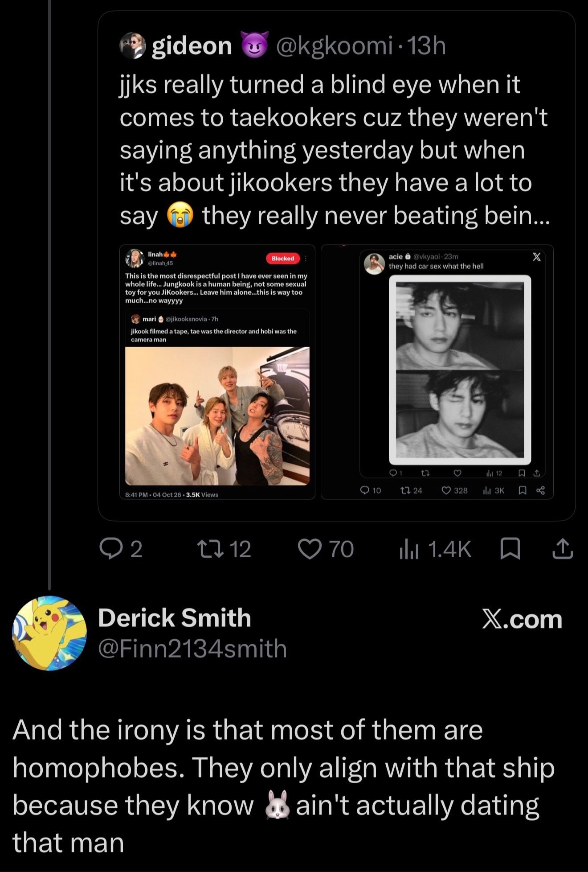Open the right screenshot image by acie
The image size is (588, 872).
tap(437, 372)
